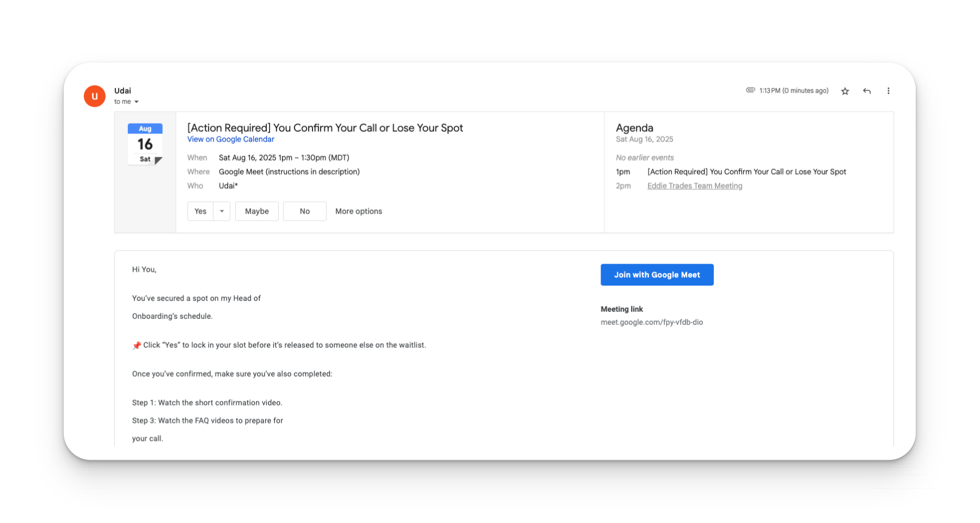The image size is (980, 523).
Task: Click the email's event title heading
Action: 325,128
